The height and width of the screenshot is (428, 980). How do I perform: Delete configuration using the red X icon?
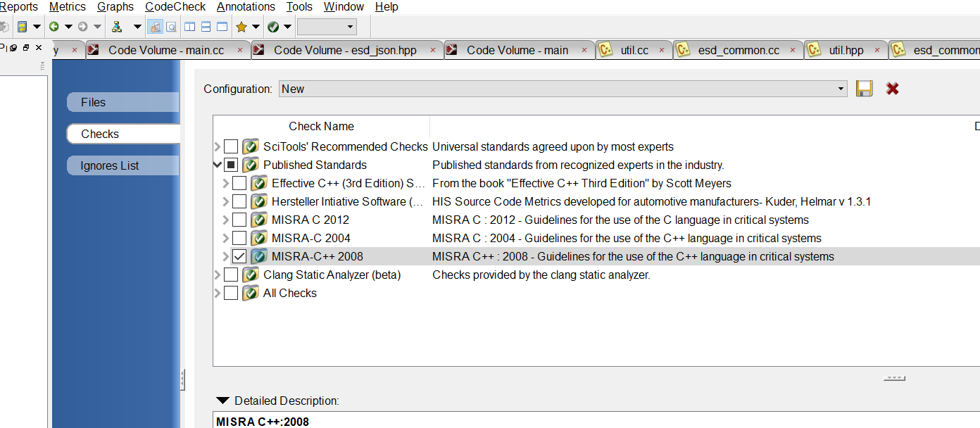[x=893, y=89]
